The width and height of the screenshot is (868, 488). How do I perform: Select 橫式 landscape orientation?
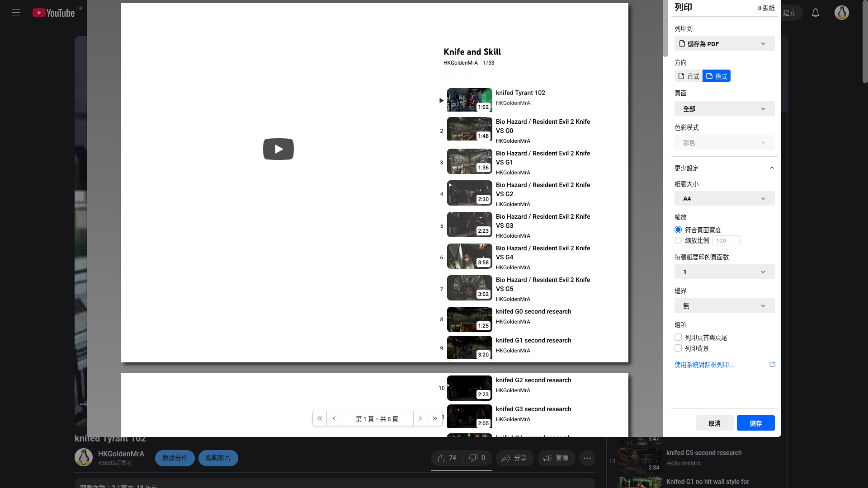click(717, 76)
